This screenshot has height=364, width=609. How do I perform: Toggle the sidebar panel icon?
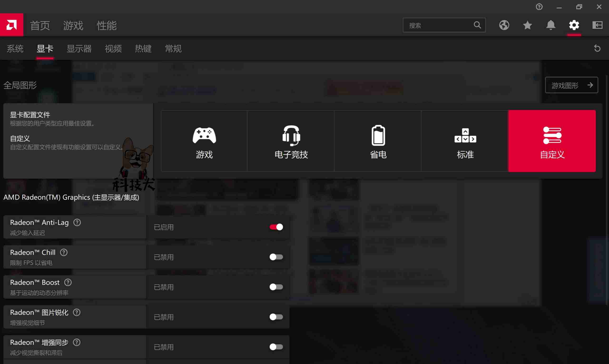coord(597,25)
